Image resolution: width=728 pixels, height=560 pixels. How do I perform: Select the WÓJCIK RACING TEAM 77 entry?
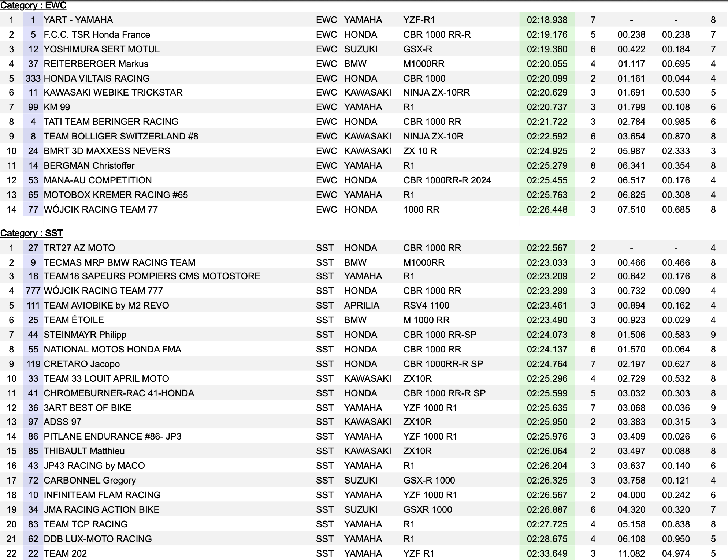pyautogui.click(x=101, y=210)
